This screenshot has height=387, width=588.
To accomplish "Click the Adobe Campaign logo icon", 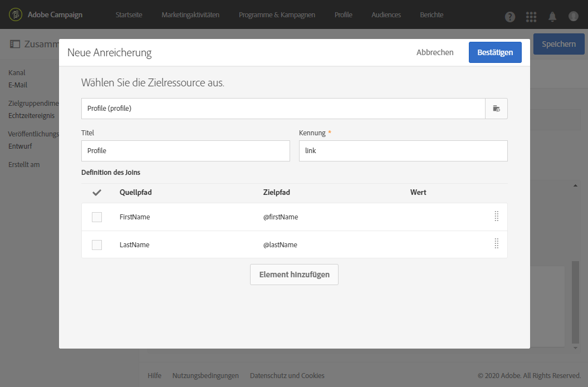I will click(x=16, y=14).
